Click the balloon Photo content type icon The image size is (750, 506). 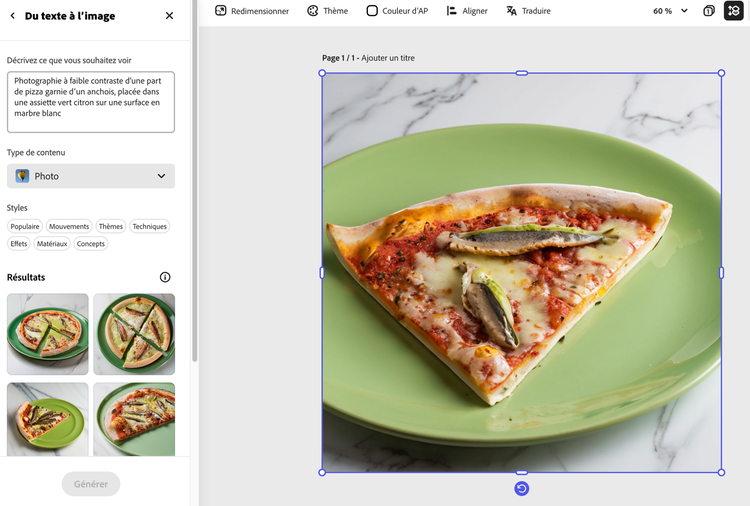click(22, 176)
